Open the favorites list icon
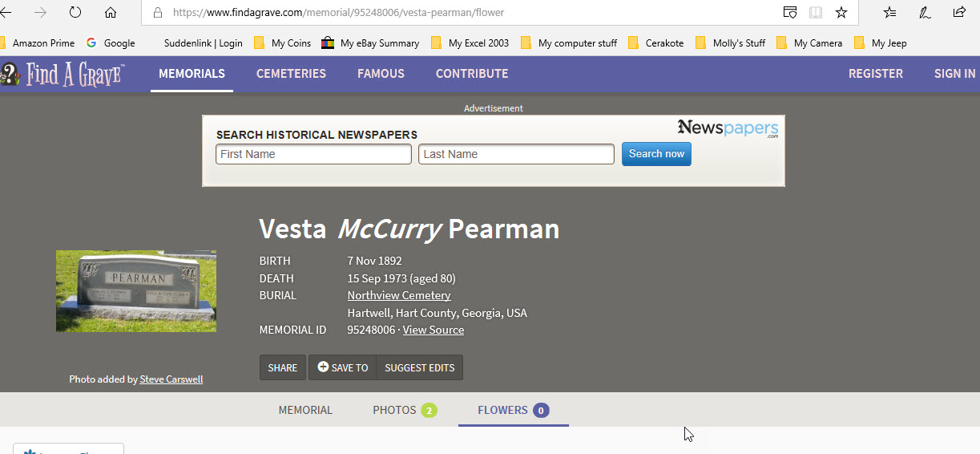Viewport: 980px width, 454px height. (889, 13)
